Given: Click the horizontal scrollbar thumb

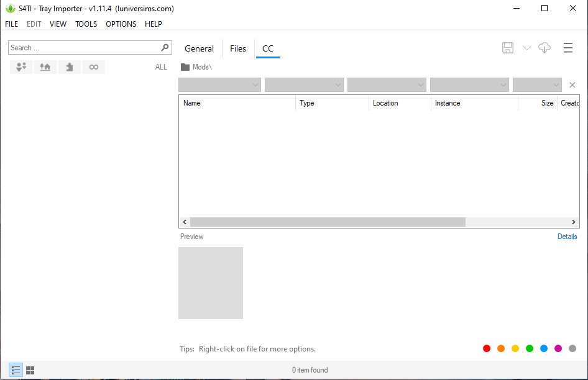Looking at the screenshot, I should point(328,222).
